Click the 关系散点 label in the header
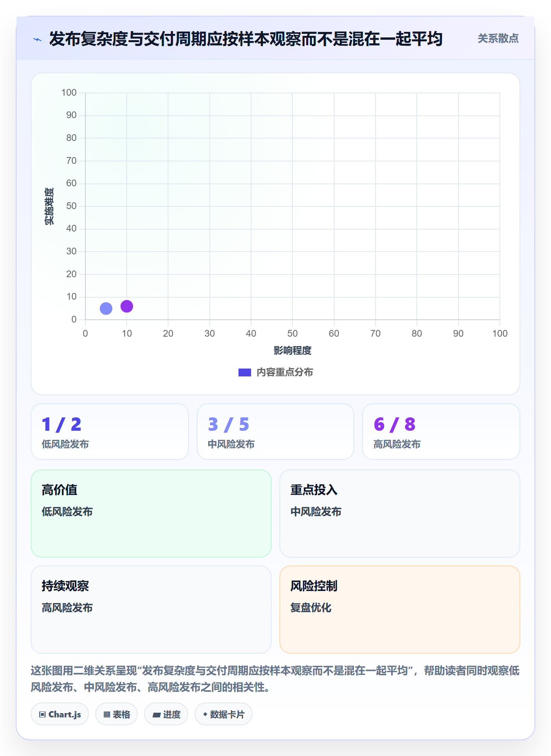 pos(498,39)
